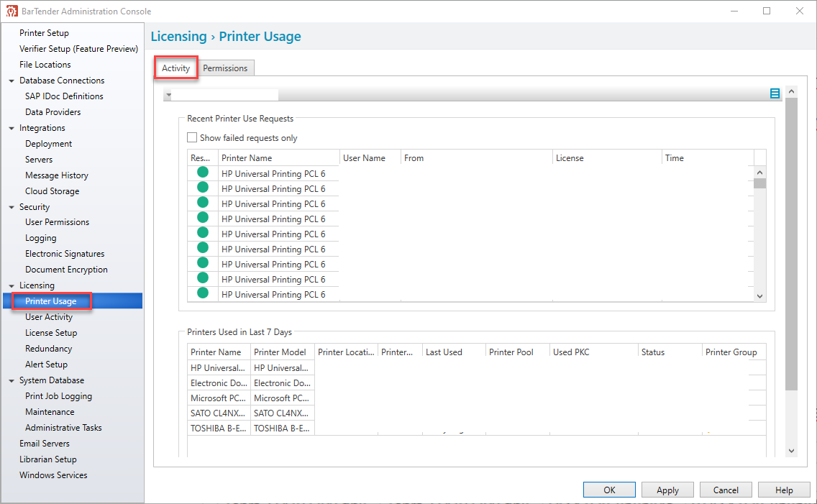Select Data Providers item

[53, 112]
